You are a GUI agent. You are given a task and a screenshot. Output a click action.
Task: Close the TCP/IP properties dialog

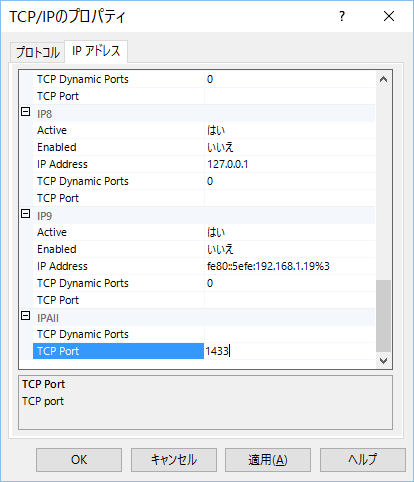point(389,16)
